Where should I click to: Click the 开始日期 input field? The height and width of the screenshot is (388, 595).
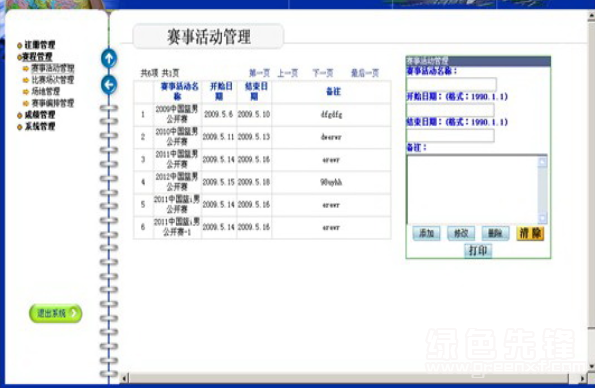[450, 110]
